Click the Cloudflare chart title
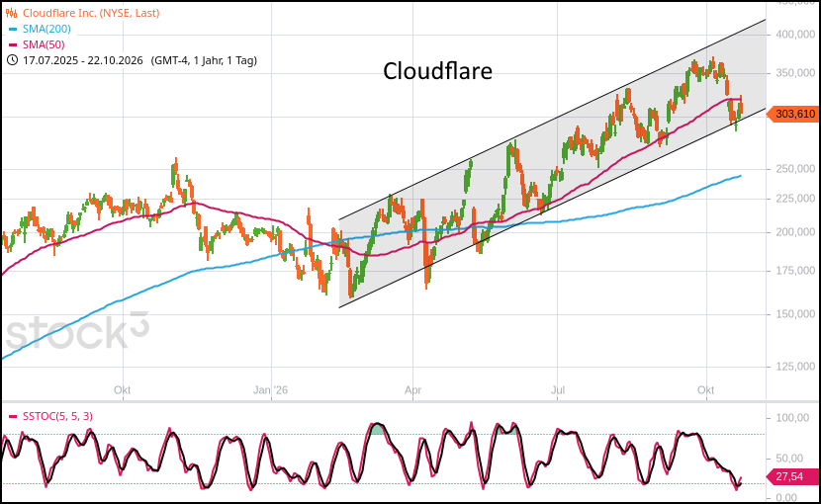821x504 pixels. tap(438, 71)
